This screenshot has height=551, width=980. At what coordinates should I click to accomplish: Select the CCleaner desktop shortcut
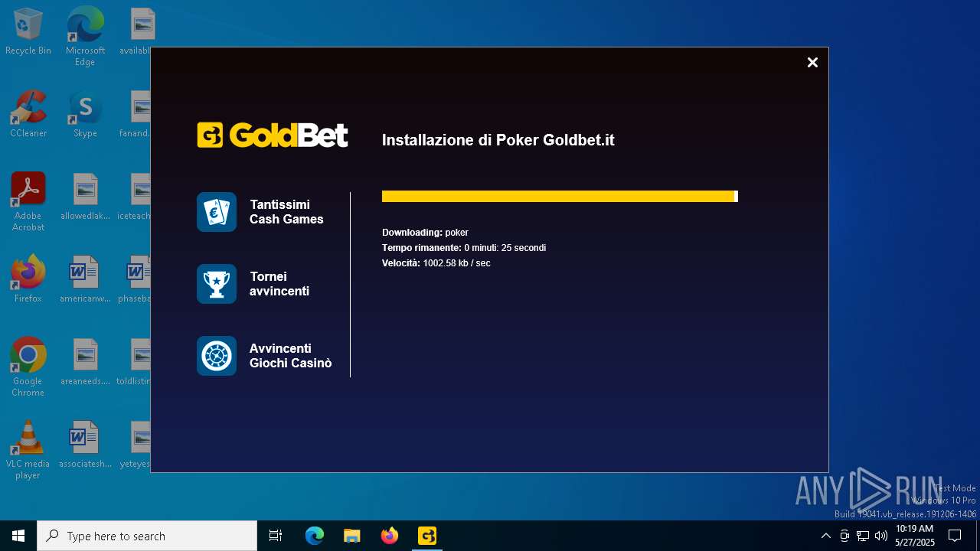pyautogui.click(x=28, y=115)
